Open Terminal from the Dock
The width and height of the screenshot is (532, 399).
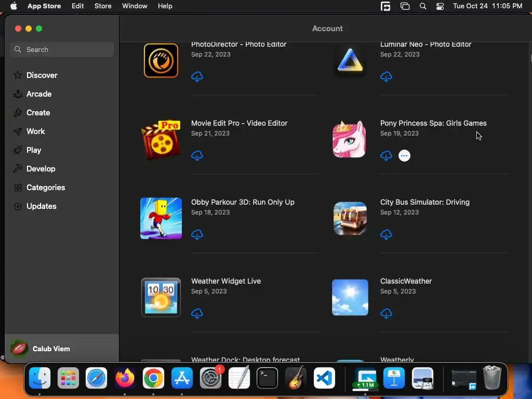point(268,378)
